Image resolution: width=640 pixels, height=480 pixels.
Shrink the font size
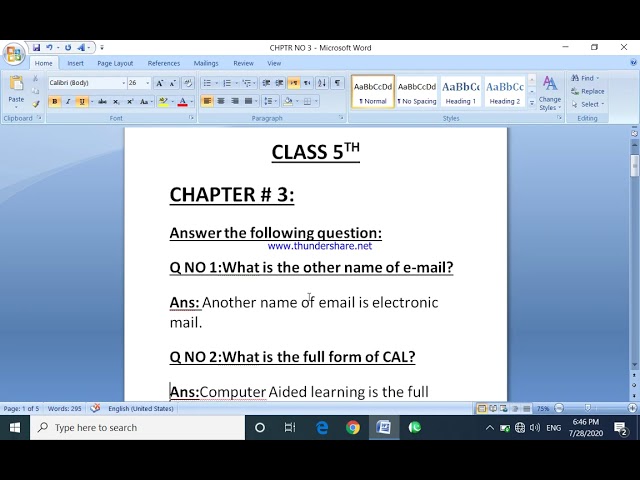click(173, 83)
